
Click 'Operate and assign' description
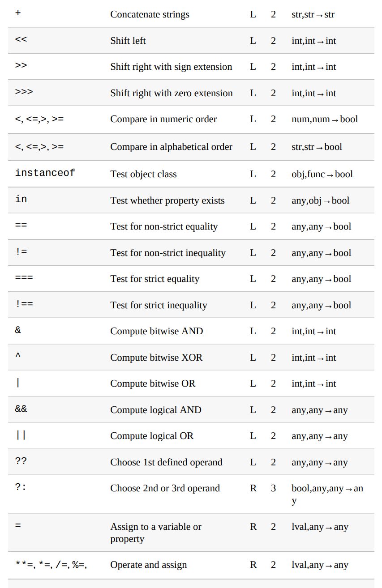tap(148, 565)
